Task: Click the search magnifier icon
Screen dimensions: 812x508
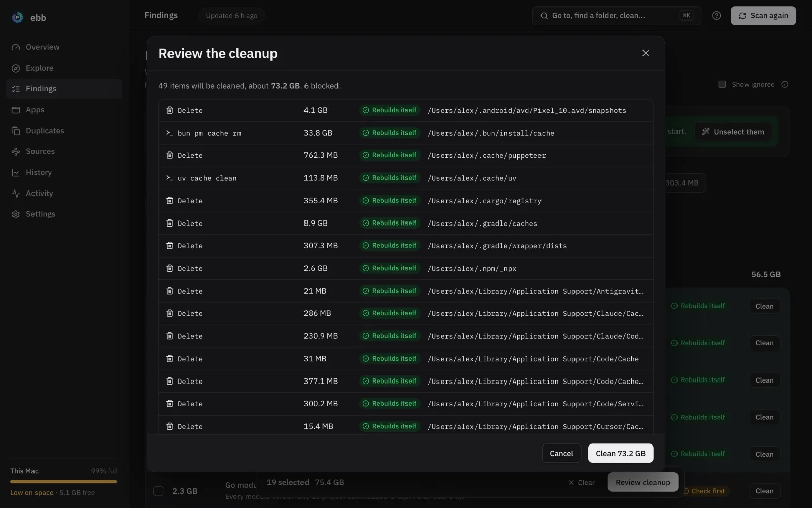Action: [x=544, y=16]
